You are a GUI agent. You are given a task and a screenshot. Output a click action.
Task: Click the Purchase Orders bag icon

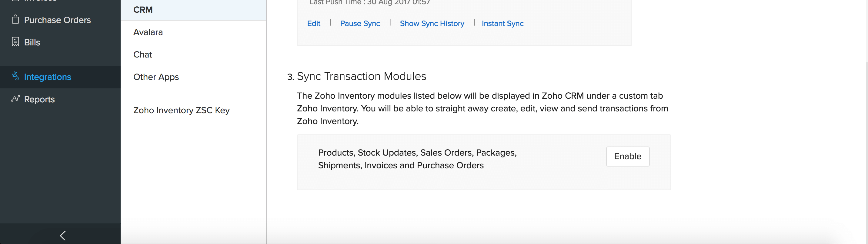[15, 19]
